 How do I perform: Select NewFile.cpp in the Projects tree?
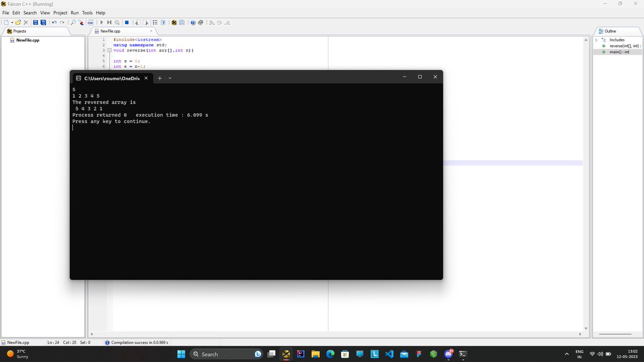pyautogui.click(x=27, y=40)
